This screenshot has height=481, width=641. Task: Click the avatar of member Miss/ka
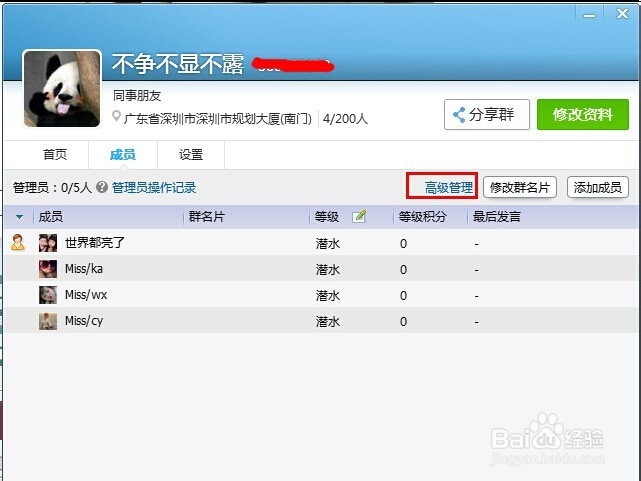coord(48,269)
